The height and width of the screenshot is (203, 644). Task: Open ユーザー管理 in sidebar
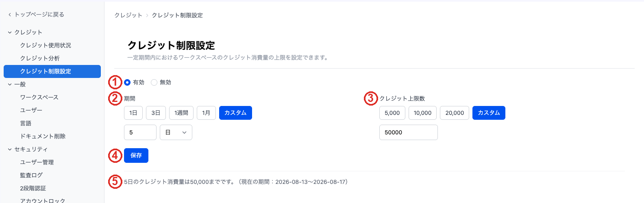37,162
